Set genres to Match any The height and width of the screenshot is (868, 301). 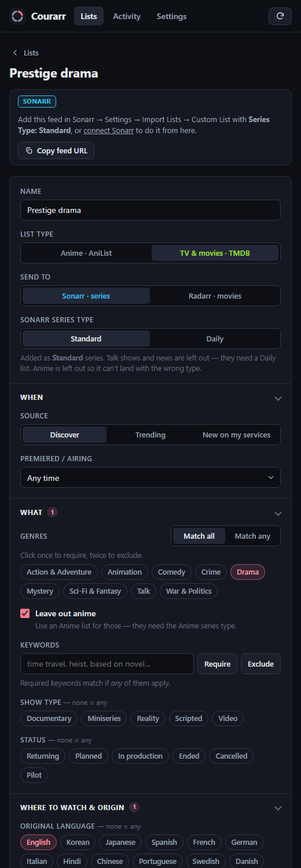252,536
